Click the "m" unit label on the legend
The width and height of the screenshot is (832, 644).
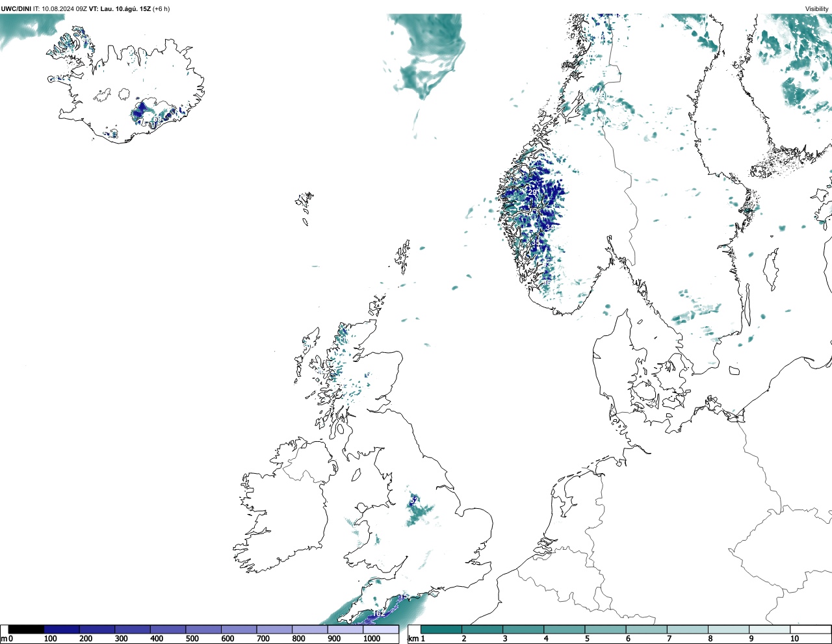[4, 639]
